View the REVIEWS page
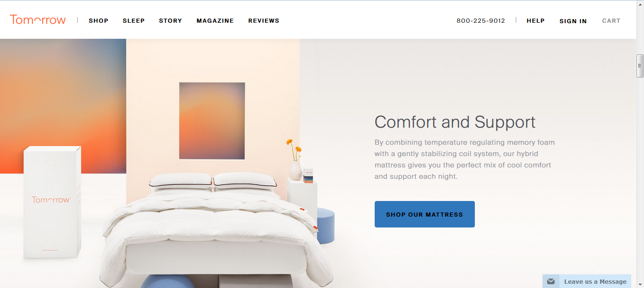This screenshot has height=288, width=644. point(264,21)
